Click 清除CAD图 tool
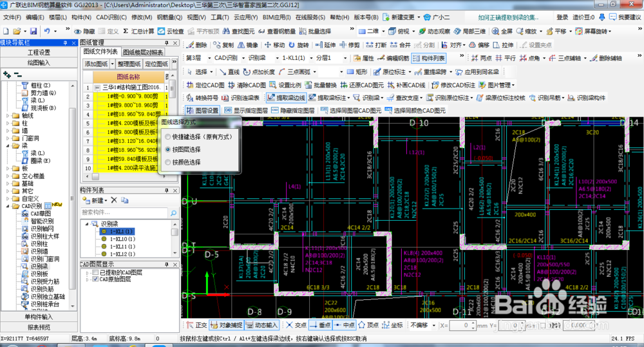Screen dimensions: 644x347 coord(247,85)
